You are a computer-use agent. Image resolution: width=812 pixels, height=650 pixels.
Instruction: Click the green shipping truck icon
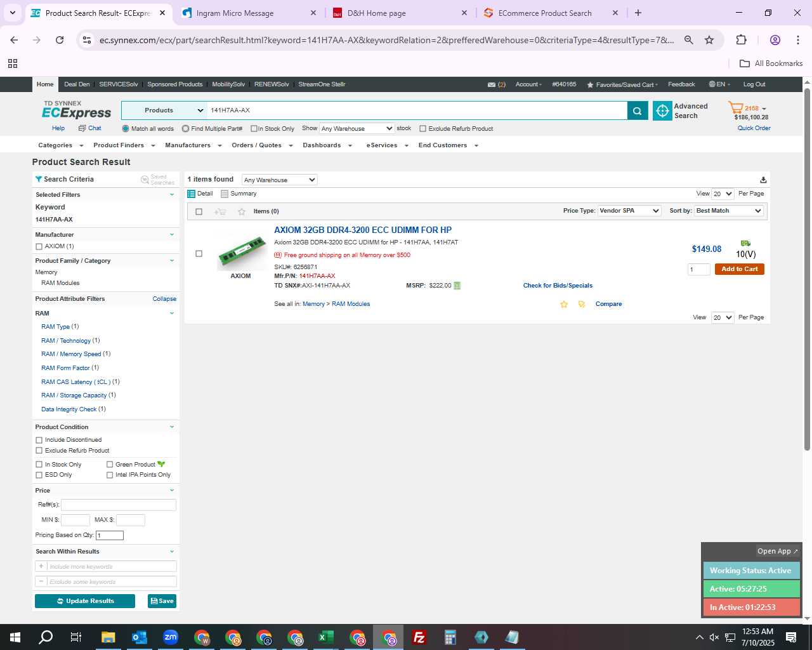coord(745,243)
